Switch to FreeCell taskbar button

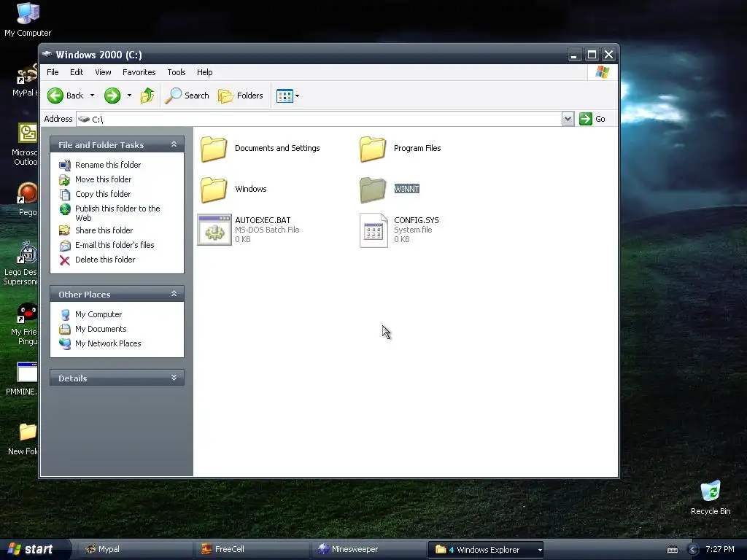point(251,550)
